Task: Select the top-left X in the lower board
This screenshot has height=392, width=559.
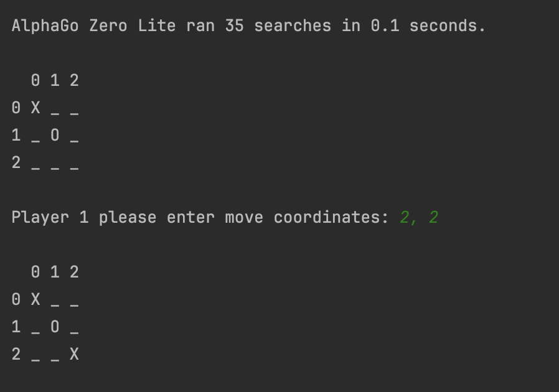Action: coord(35,299)
